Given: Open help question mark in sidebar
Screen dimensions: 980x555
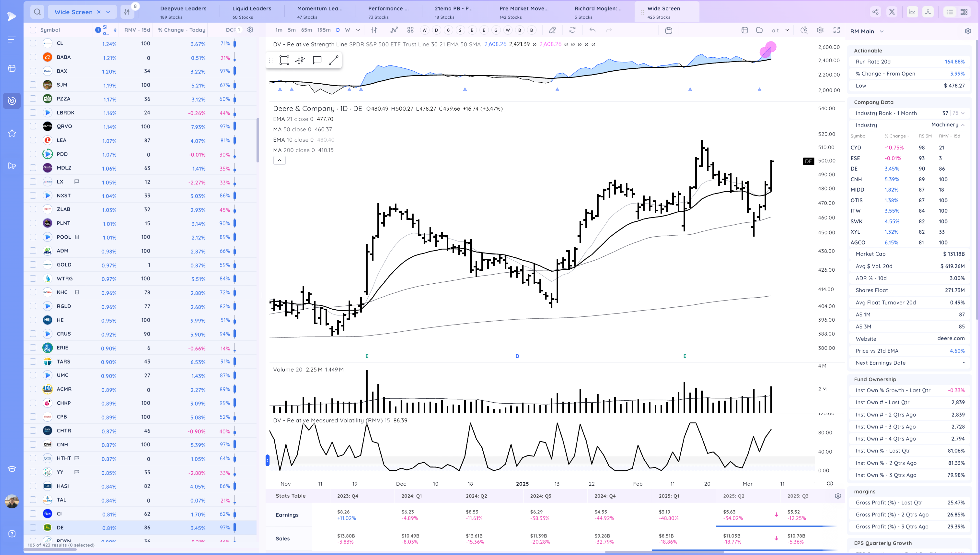Looking at the screenshot, I should tap(12, 534).
